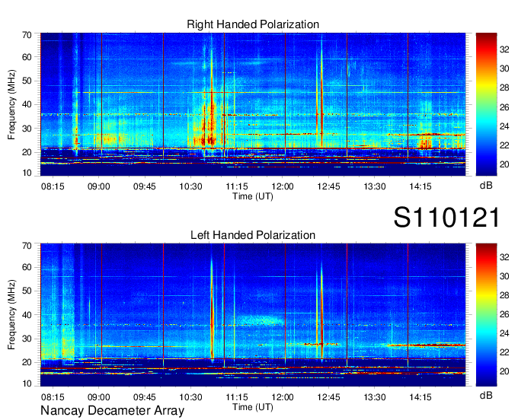Click '60' on Right Handed frequency axis
Image resolution: width=518 pixels, height=420 pixels.
coord(27,57)
